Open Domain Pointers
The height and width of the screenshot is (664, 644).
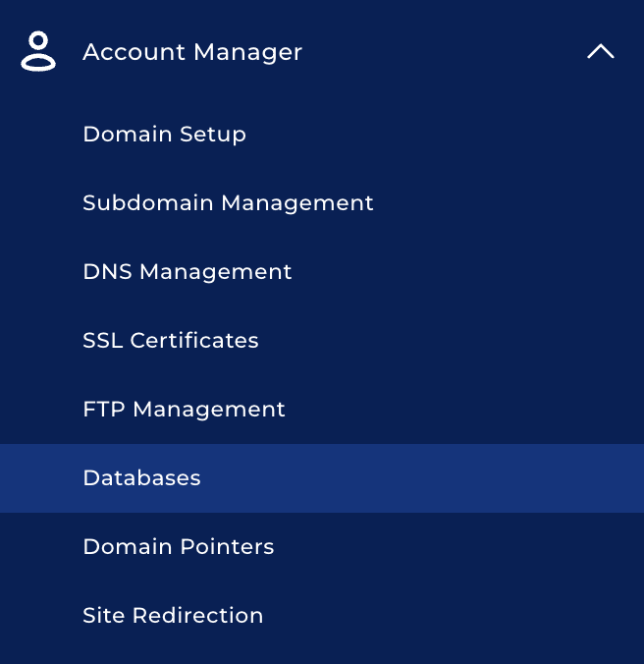[179, 547]
